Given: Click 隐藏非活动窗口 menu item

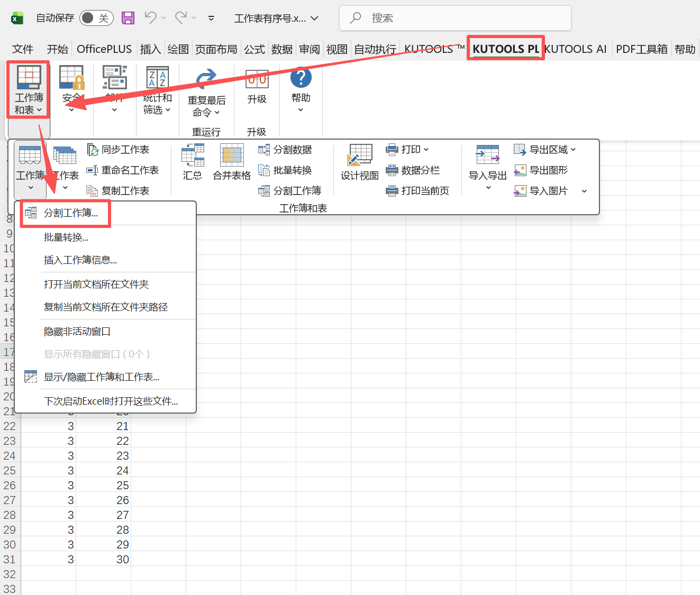Looking at the screenshot, I should pos(77,332).
